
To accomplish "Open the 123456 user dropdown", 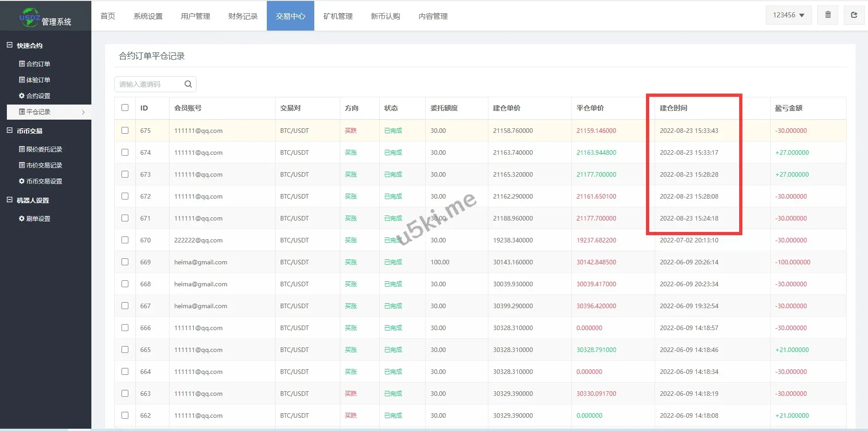I will point(788,15).
